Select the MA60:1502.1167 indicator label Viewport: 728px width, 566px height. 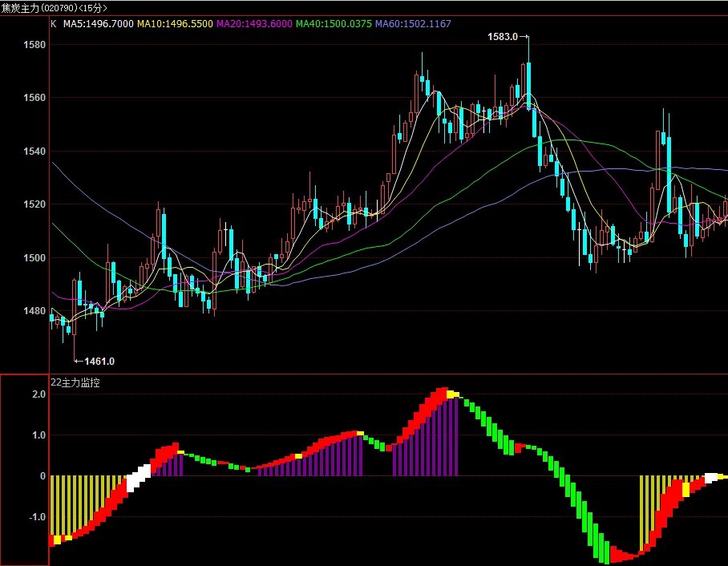[x=413, y=24]
